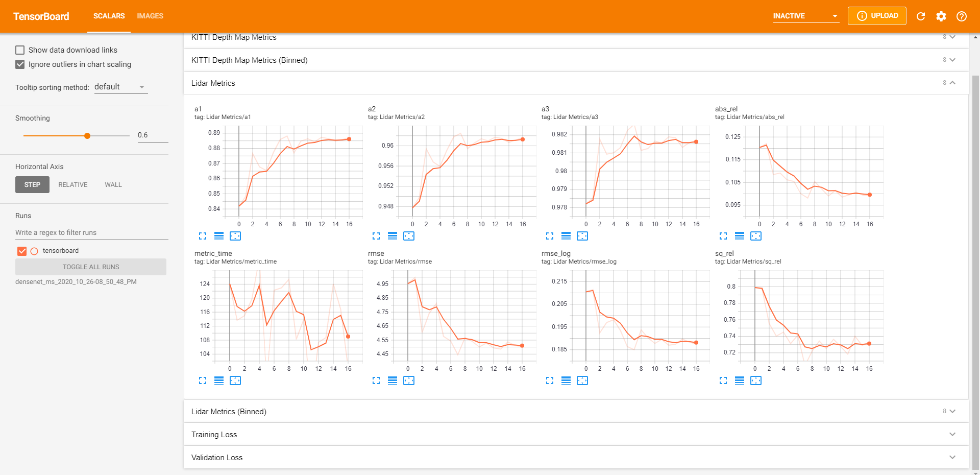
Task: Switch to the IMAGES tab
Action: (x=150, y=16)
